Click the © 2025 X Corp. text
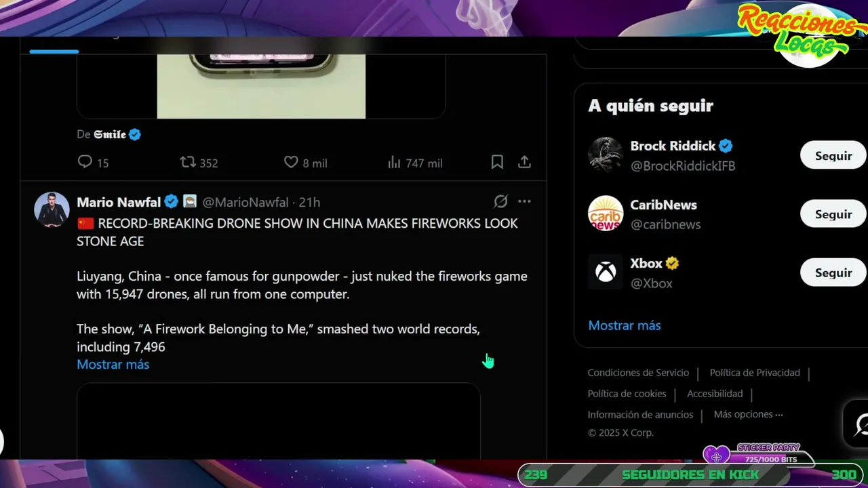Viewport: 868px width, 488px height. [620, 432]
